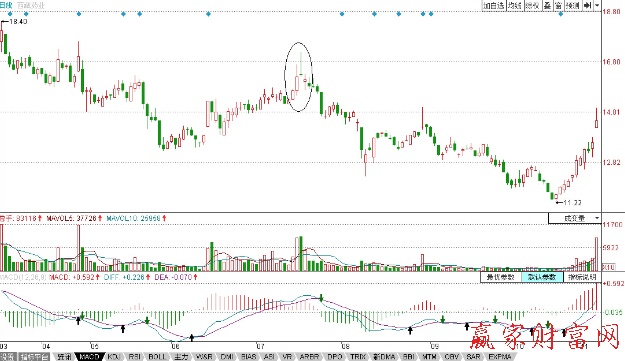Click the blue diamond marker below toolbar

[x=561, y=14]
